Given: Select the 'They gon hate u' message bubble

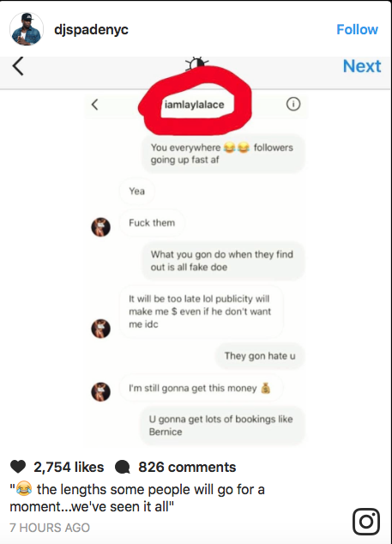Looking at the screenshot, I should pyautogui.click(x=260, y=356).
